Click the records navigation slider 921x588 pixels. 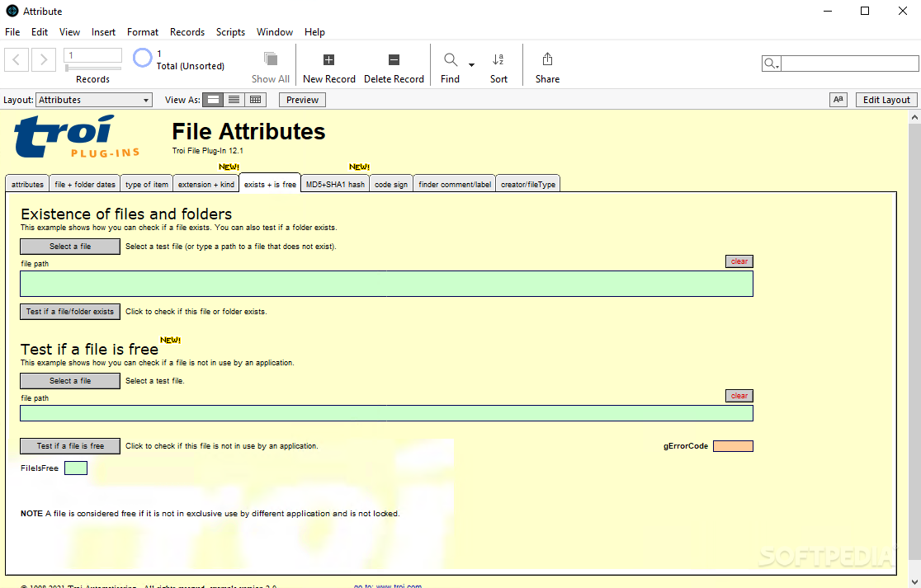tap(92, 68)
